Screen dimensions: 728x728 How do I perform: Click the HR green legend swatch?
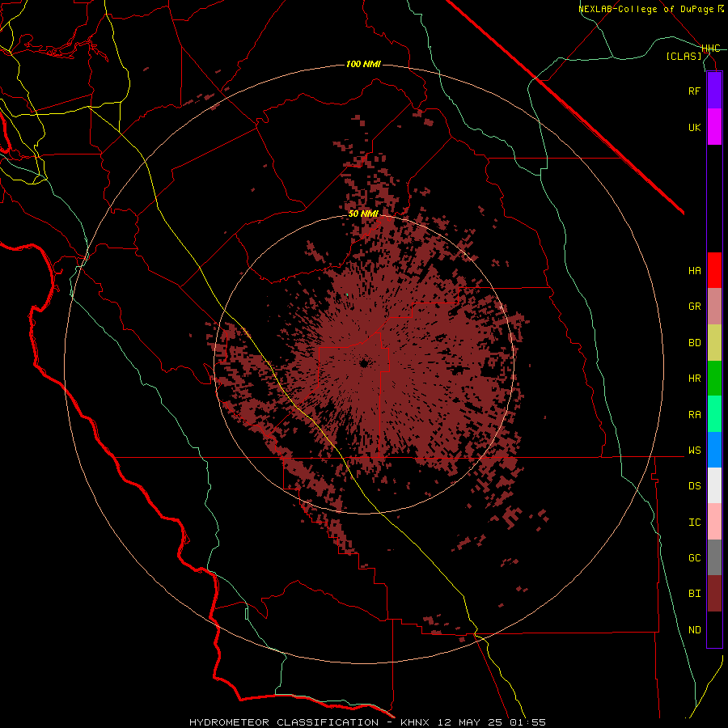pyautogui.click(x=714, y=379)
